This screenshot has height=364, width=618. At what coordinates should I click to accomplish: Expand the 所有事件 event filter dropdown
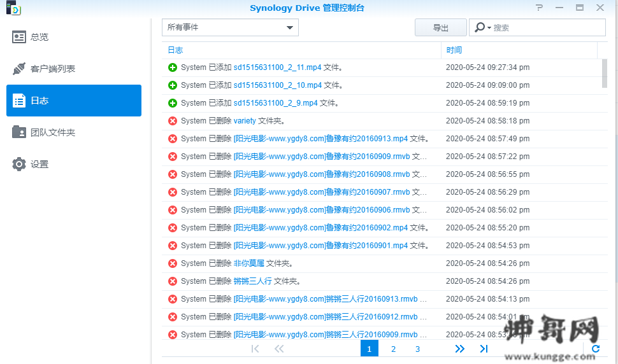(x=230, y=27)
